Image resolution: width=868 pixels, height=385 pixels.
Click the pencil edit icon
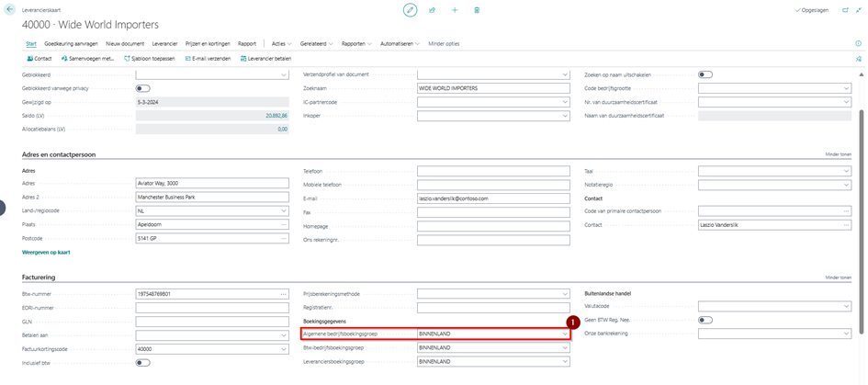point(410,10)
